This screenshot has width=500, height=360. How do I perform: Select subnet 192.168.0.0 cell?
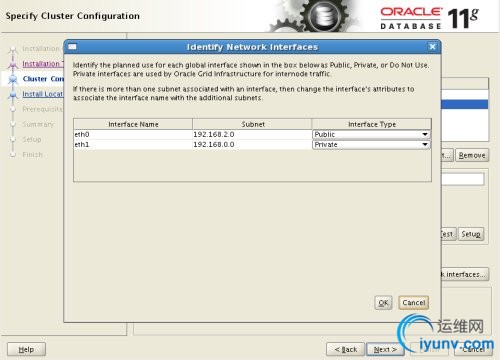252,145
